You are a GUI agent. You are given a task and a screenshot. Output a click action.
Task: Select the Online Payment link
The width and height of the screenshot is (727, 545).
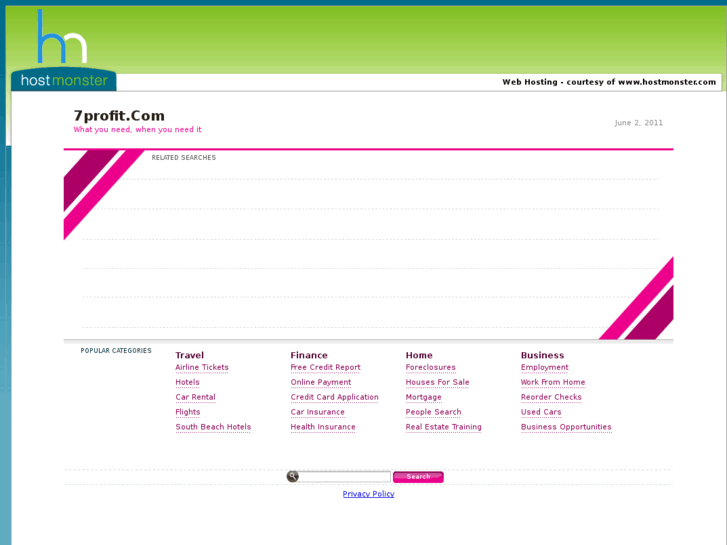pyautogui.click(x=320, y=382)
